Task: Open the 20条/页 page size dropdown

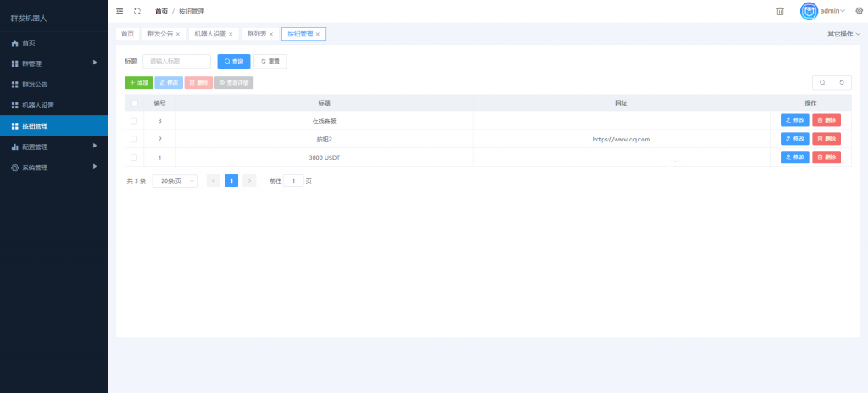Action: coord(175,181)
